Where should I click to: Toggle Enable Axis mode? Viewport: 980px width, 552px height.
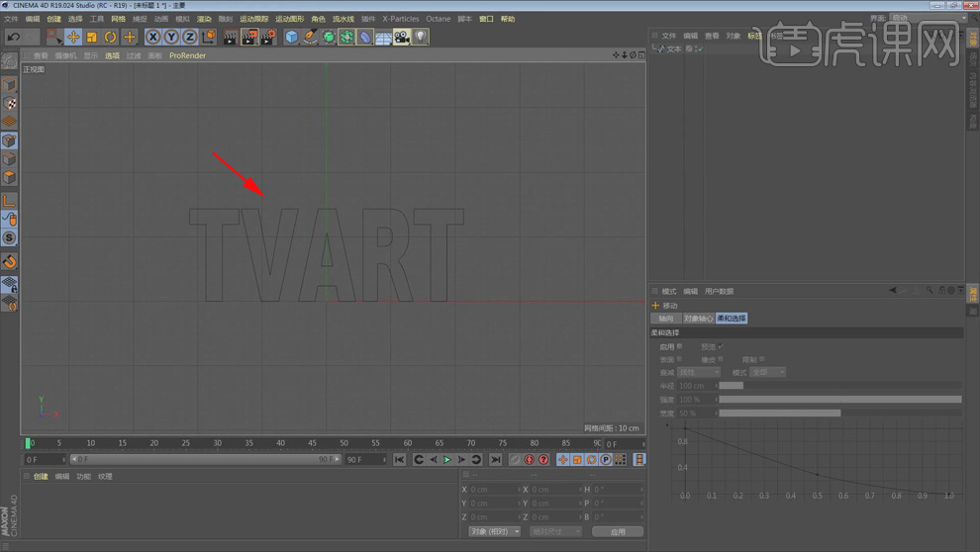click(x=9, y=201)
